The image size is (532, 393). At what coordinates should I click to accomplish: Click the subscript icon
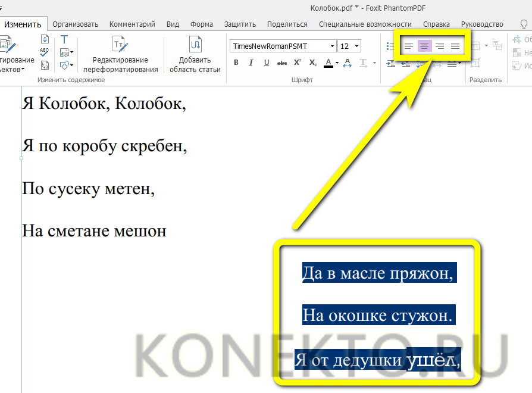[x=313, y=63]
